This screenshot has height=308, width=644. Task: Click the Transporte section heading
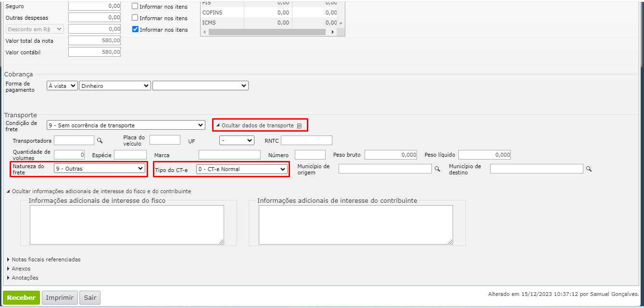tap(21, 115)
